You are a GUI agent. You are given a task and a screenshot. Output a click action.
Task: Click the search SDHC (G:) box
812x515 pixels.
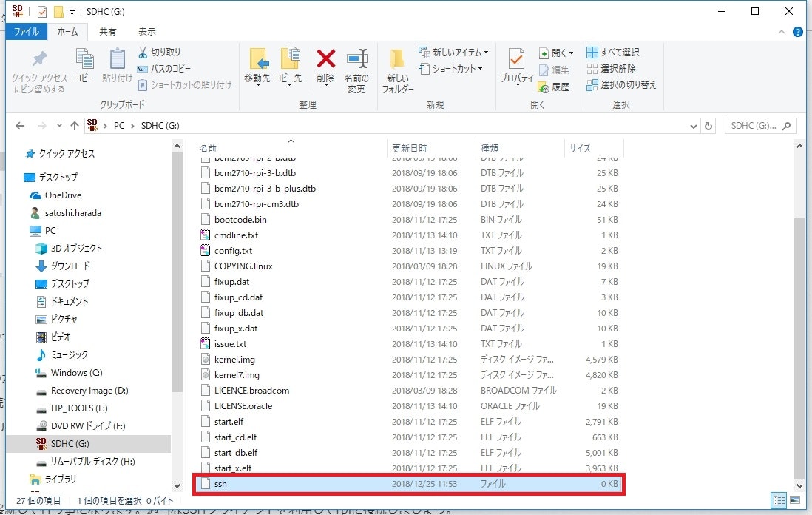pyautogui.click(x=761, y=126)
